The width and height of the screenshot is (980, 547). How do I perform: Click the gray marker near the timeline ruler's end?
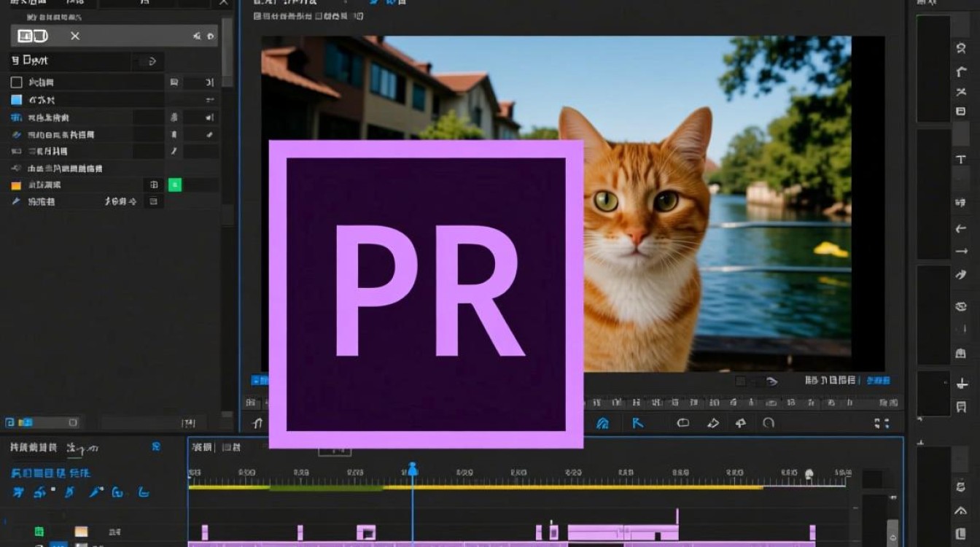[809, 474]
